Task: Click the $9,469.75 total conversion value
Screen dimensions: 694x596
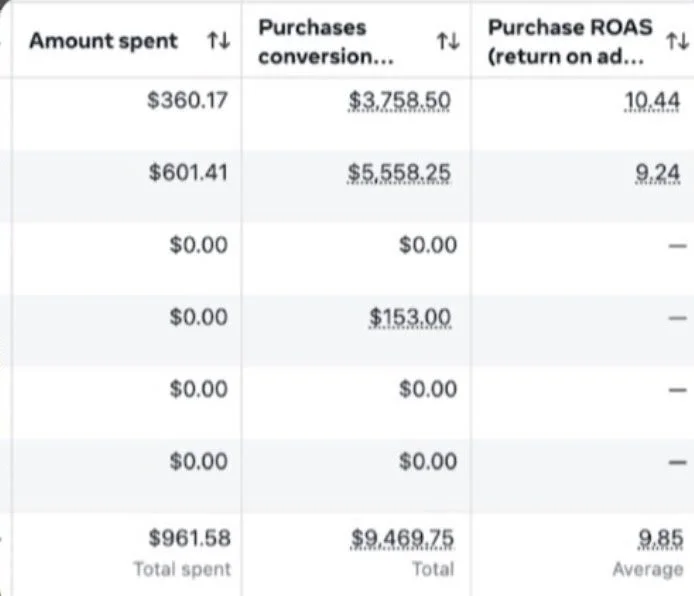Action: [x=402, y=539]
